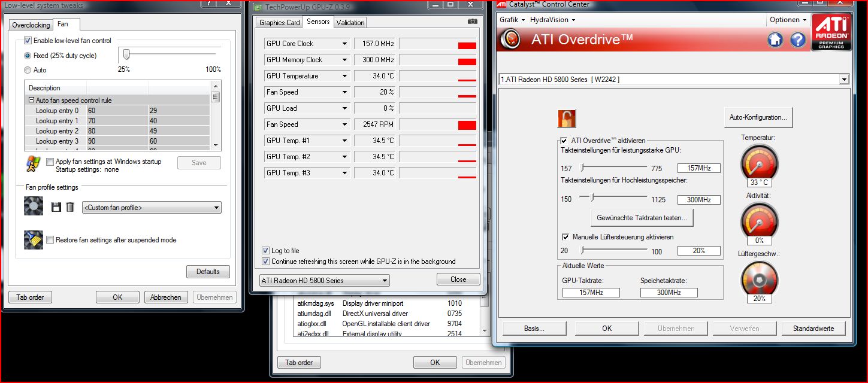Toggle Manuelle Lüftersteuerung aktivieren checkbox
The height and width of the screenshot is (383, 868).
(x=565, y=237)
